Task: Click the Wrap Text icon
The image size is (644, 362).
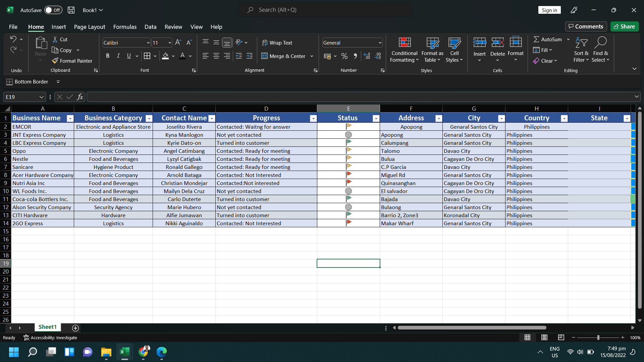Action: [265, 43]
